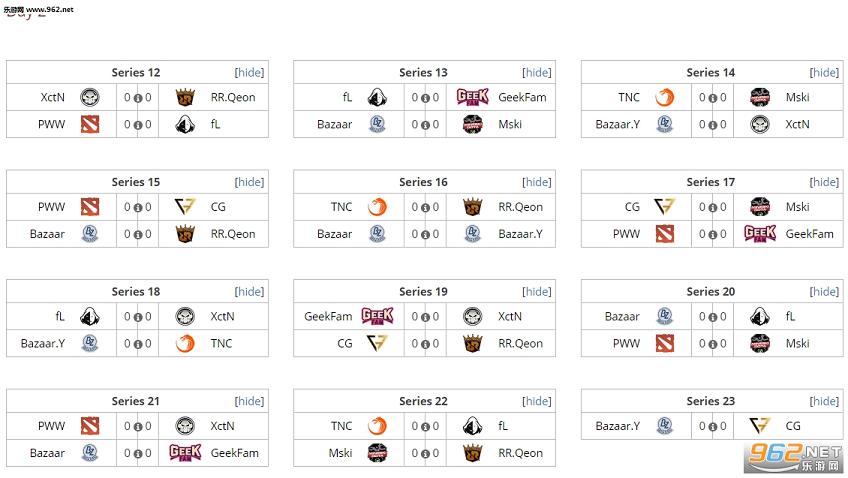Click the Mski logo in Series 17
The height and width of the screenshot is (478, 848).
760,207
